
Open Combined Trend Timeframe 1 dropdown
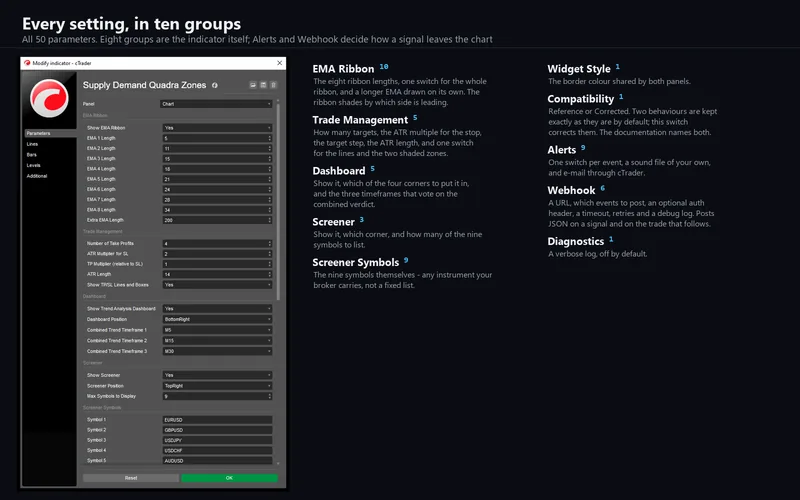(x=217, y=330)
